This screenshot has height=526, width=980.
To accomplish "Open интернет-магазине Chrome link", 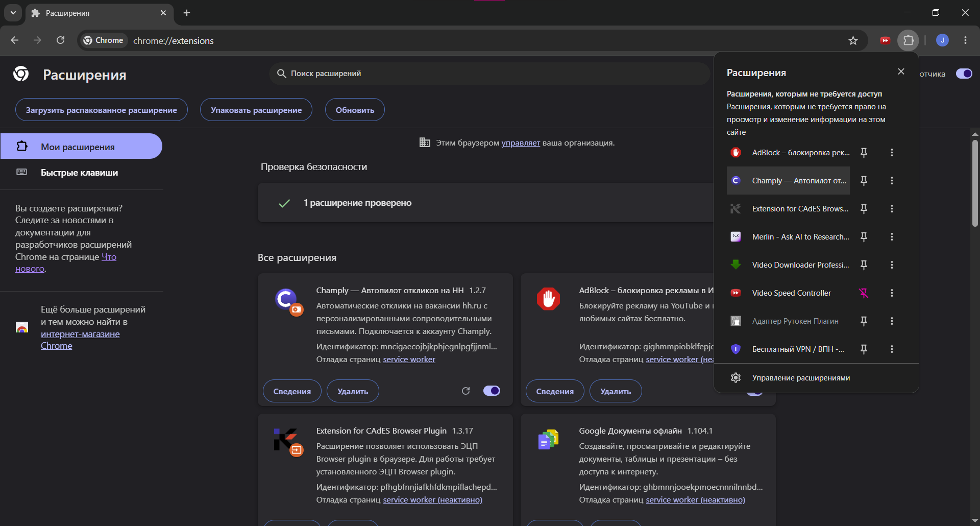I will coord(80,340).
